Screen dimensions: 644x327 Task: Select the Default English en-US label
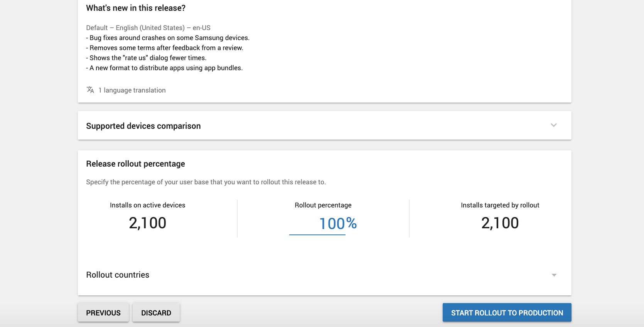point(148,28)
